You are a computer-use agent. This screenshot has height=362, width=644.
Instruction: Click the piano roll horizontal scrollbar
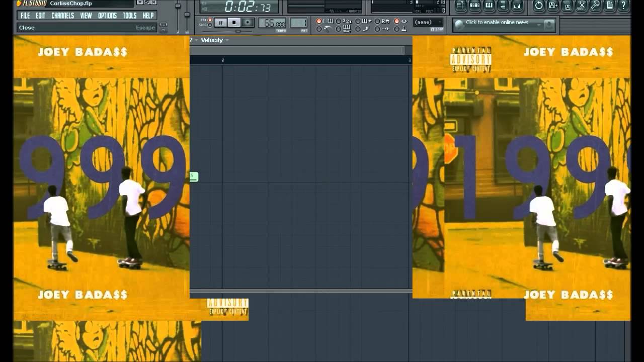[x=297, y=50]
